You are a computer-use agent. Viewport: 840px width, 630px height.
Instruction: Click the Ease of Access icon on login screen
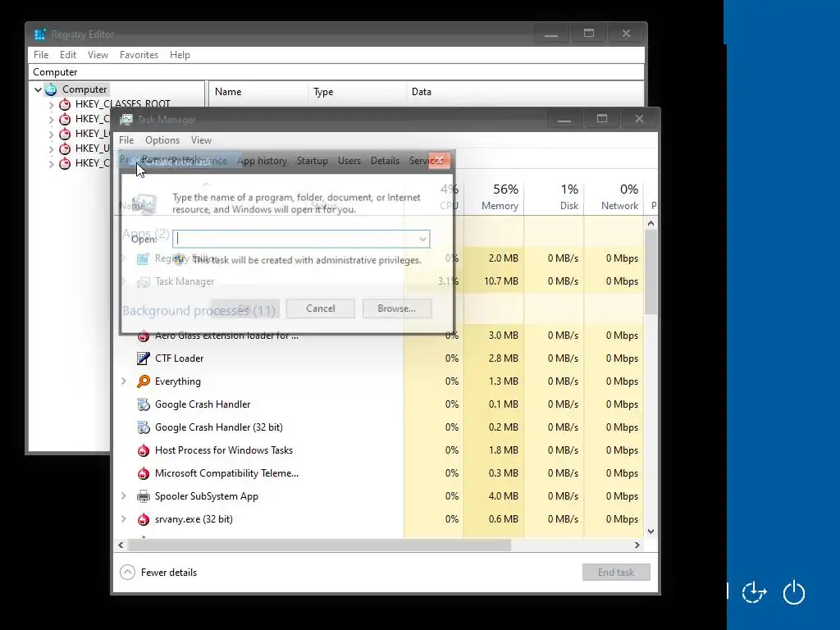click(755, 592)
